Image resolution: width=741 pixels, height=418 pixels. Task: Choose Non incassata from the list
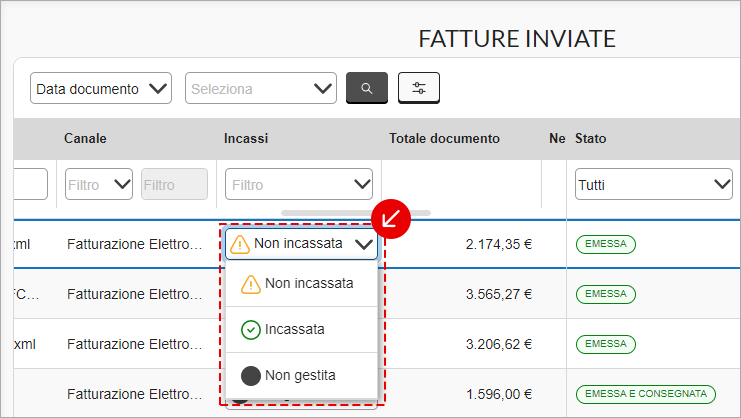tap(302, 283)
